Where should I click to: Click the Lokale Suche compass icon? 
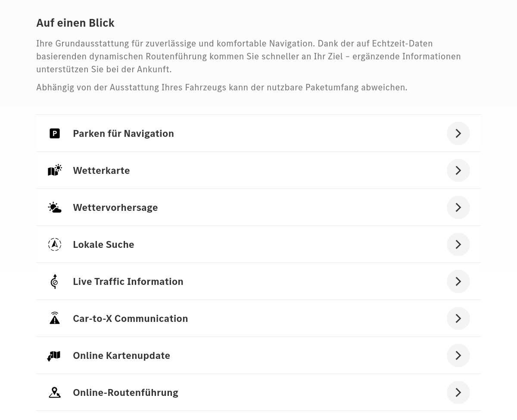[x=55, y=244]
